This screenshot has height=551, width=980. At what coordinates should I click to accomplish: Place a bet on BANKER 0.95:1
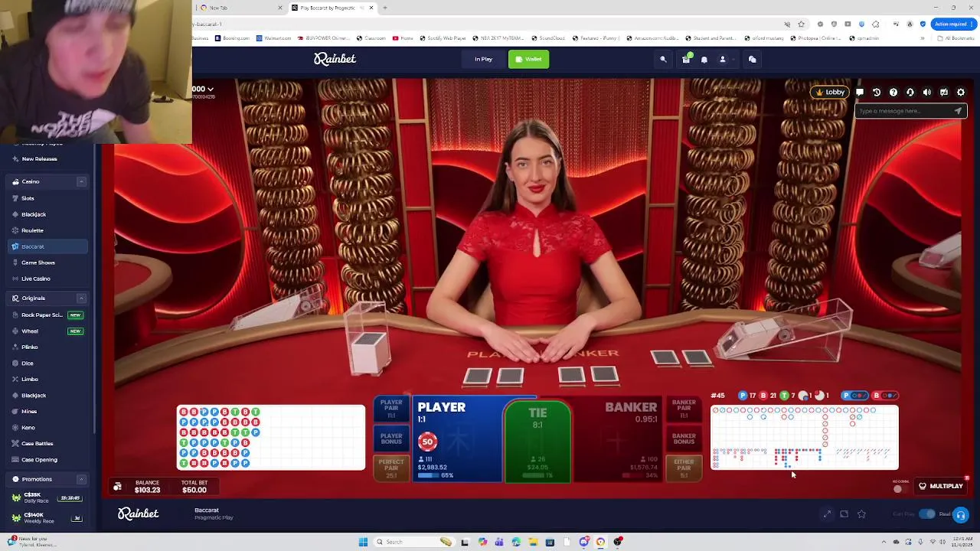click(x=619, y=440)
